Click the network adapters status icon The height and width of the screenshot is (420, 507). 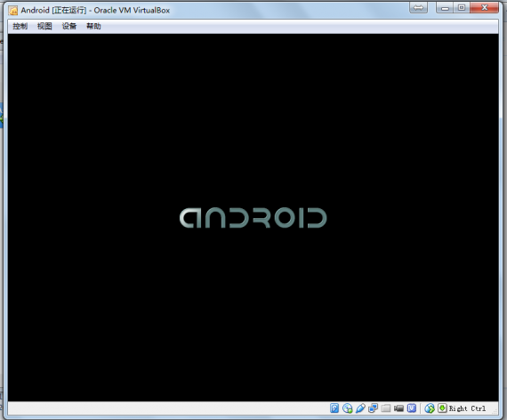[374, 408]
